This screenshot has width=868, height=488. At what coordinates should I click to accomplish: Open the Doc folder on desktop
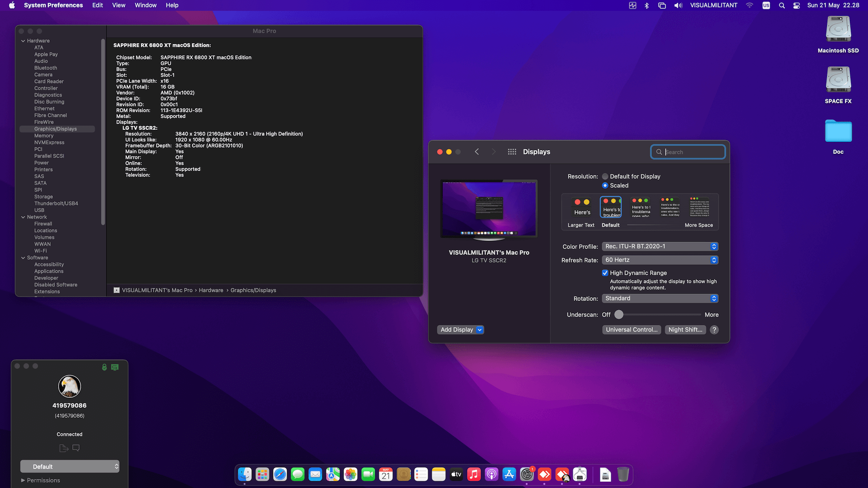(838, 137)
